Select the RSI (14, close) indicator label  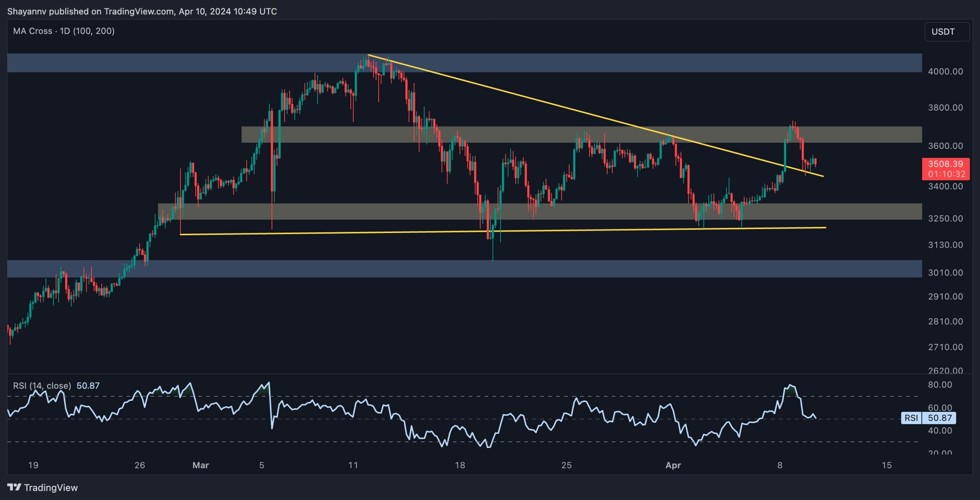tap(42, 386)
